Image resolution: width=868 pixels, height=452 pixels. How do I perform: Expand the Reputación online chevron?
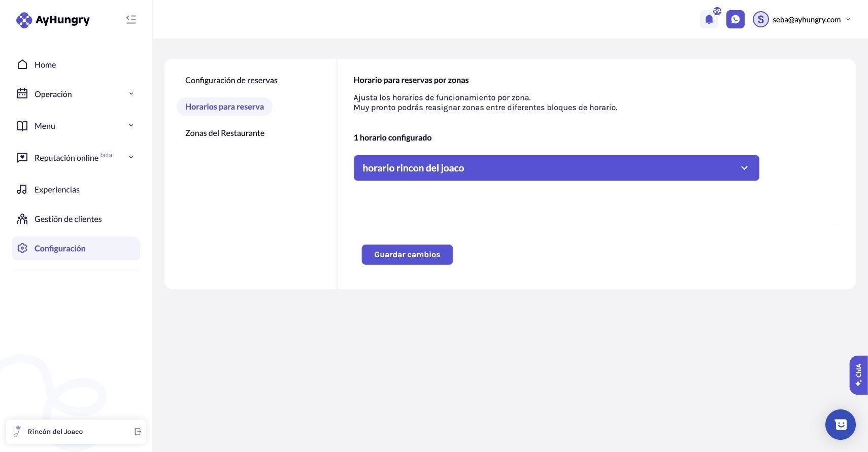[131, 158]
